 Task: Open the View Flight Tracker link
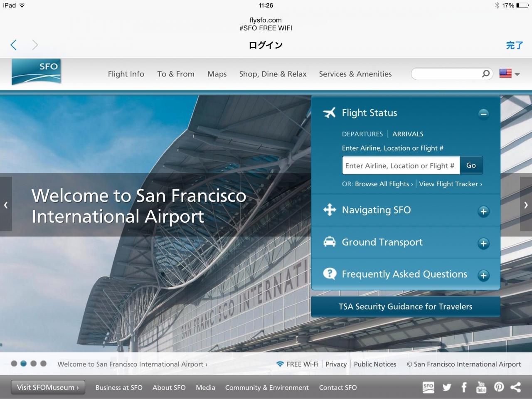pos(451,184)
